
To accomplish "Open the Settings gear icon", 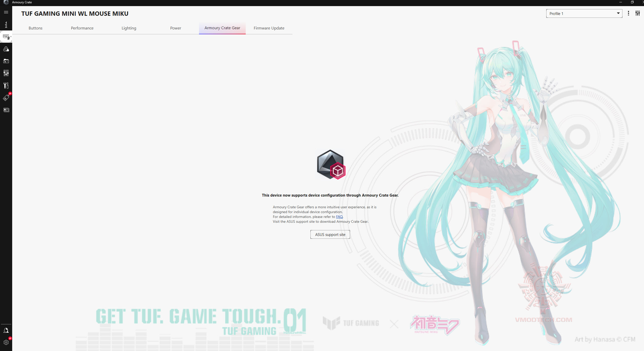I will pyautogui.click(x=6, y=342).
